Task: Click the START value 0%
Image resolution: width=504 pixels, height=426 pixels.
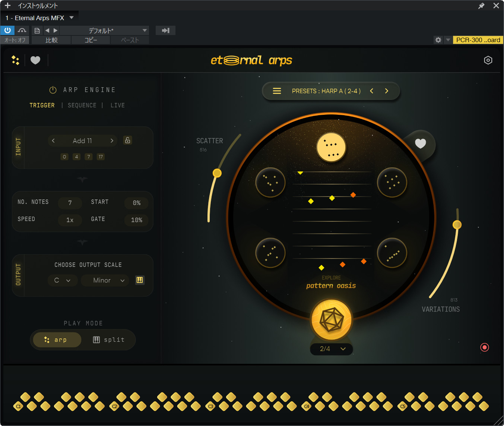Action: click(137, 203)
